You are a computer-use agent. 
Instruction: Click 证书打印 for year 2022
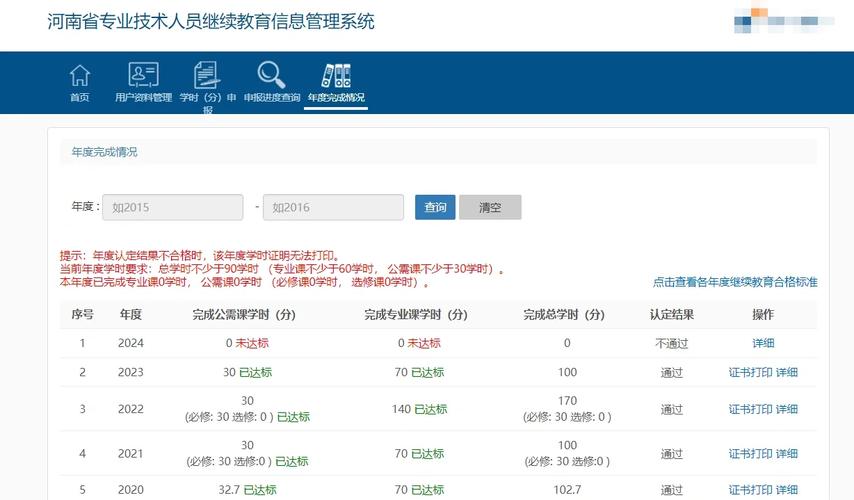click(751, 410)
